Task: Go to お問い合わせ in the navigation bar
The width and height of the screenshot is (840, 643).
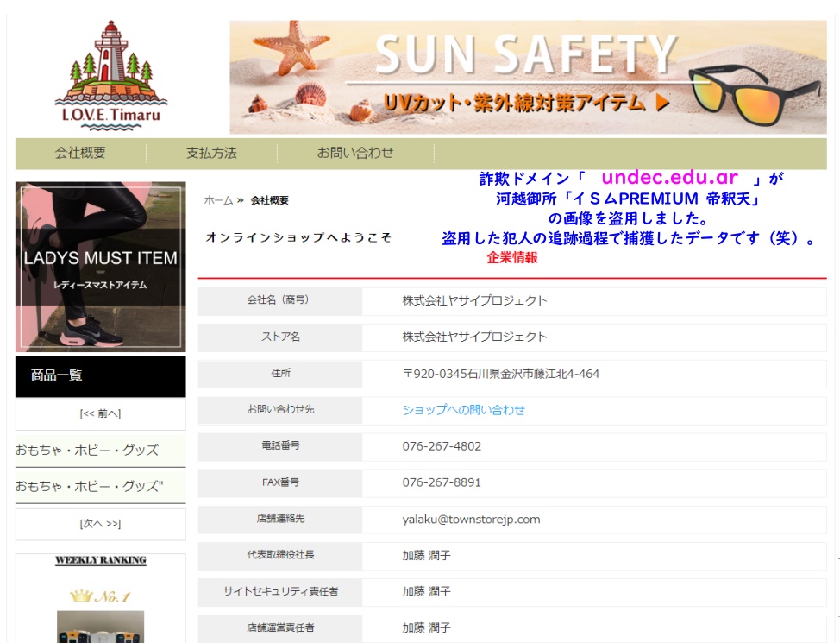Action: click(x=354, y=153)
